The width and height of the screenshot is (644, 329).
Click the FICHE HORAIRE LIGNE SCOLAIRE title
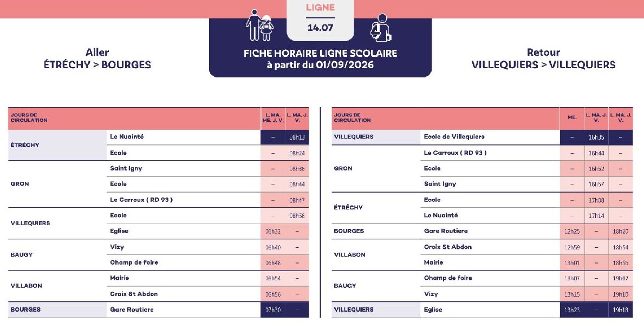pos(320,54)
